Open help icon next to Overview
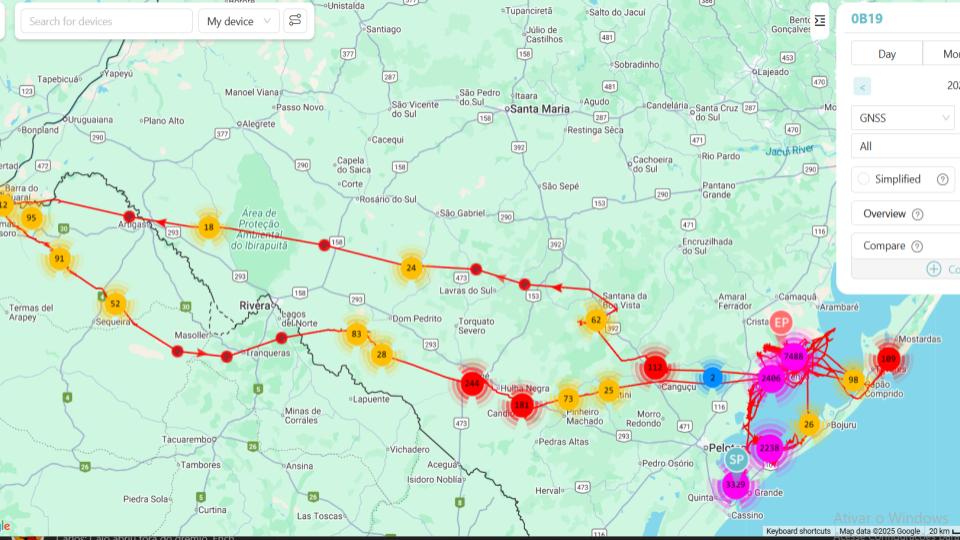This screenshot has height=540, width=960. pyautogui.click(x=918, y=214)
